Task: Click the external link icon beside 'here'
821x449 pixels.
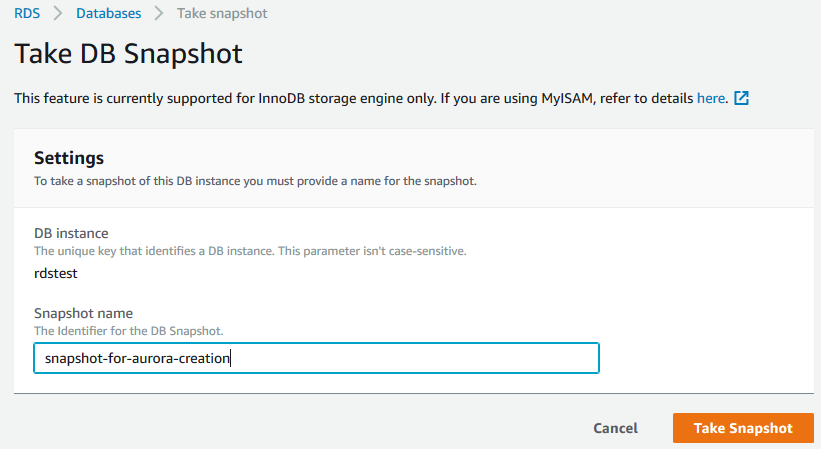Action: pyautogui.click(x=741, y=99)
